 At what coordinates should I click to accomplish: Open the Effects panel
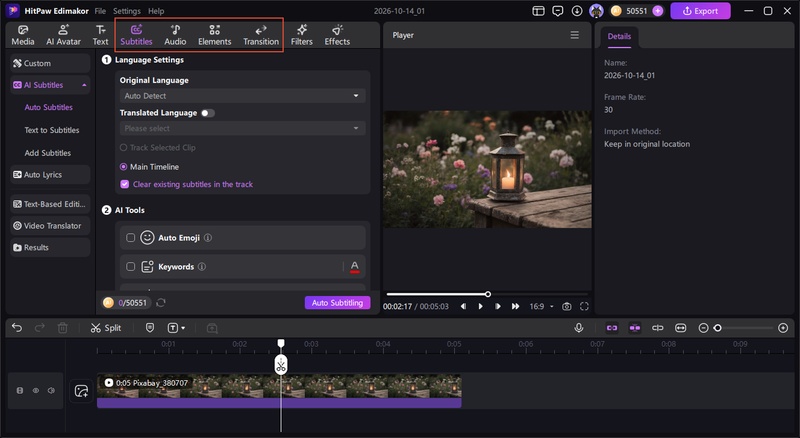click(337, 35)
